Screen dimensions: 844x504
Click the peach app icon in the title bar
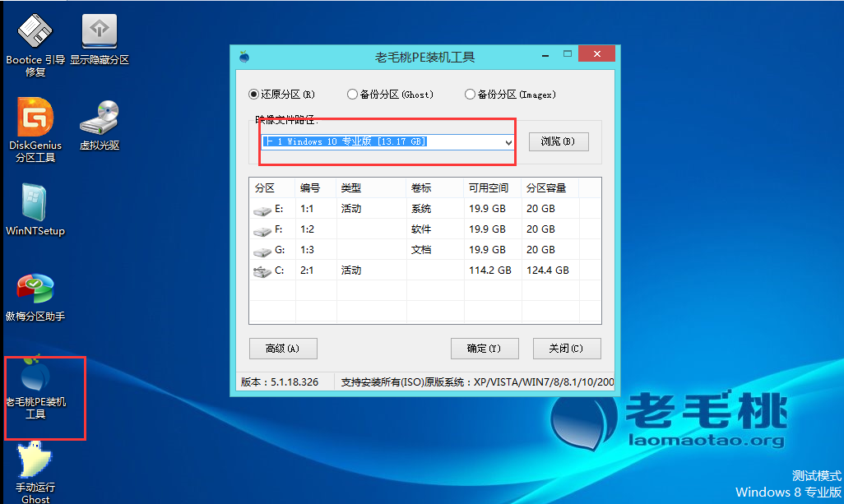click(x=244, y=56)
